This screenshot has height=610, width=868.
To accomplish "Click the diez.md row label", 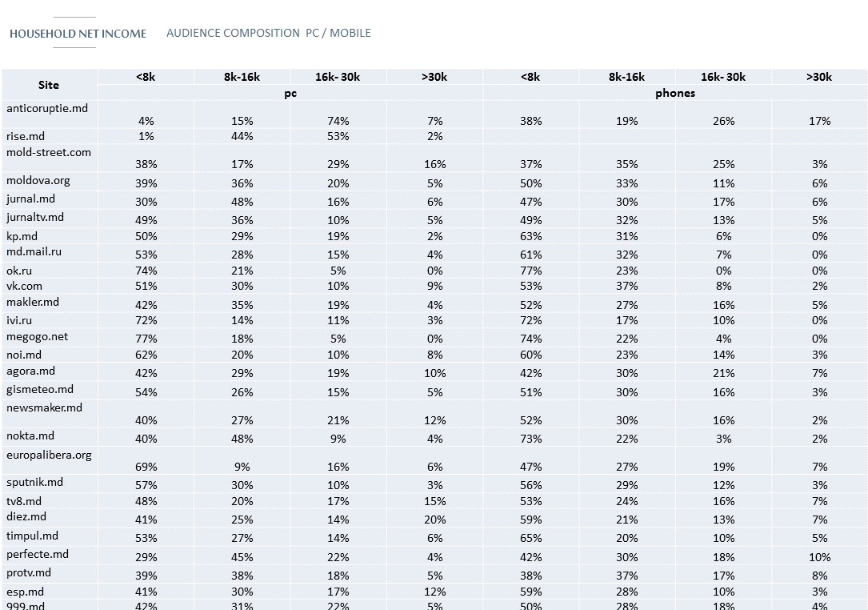I will point(26,517).
